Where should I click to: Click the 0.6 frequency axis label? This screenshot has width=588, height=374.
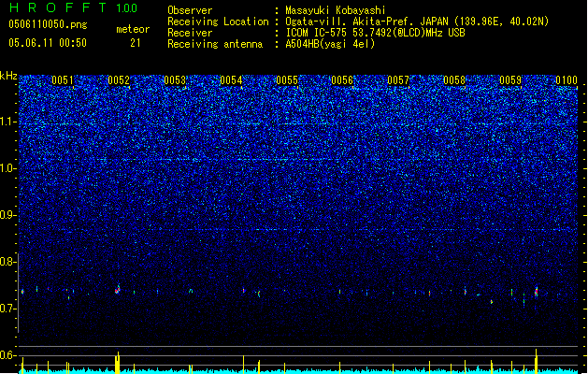click(x=7, y=355)
